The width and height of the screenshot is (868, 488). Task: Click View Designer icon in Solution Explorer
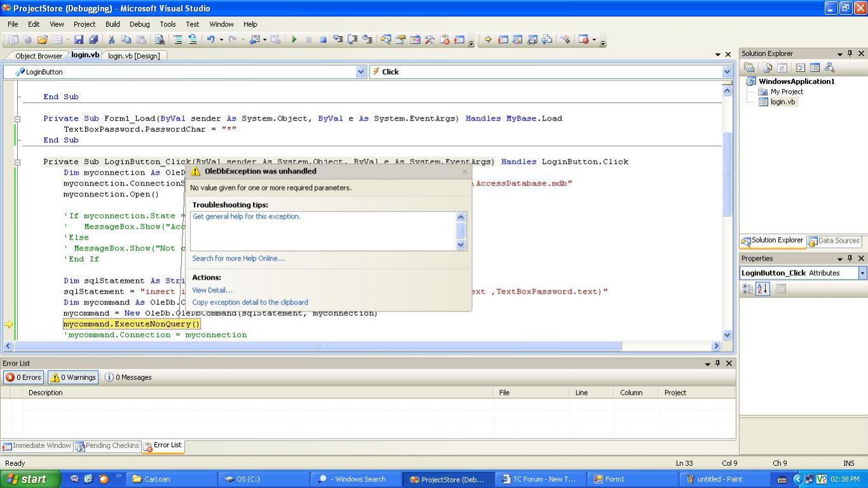pos(815,67)
